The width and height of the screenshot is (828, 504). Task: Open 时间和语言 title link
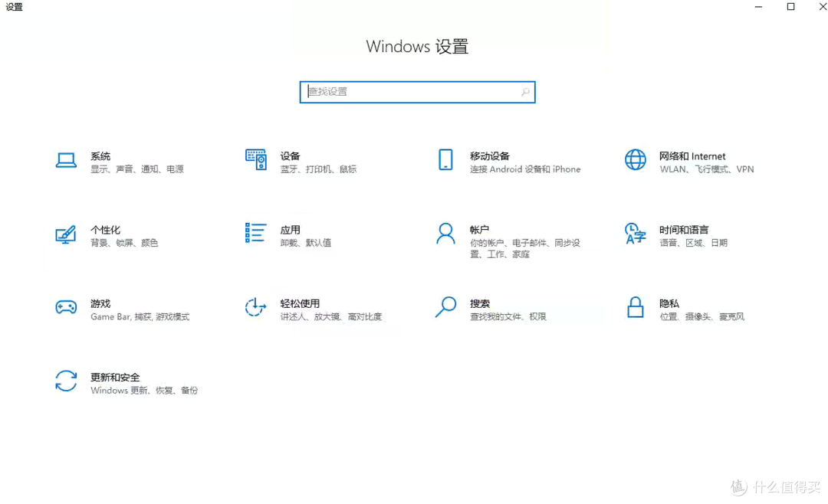click(x=684, y=230)
